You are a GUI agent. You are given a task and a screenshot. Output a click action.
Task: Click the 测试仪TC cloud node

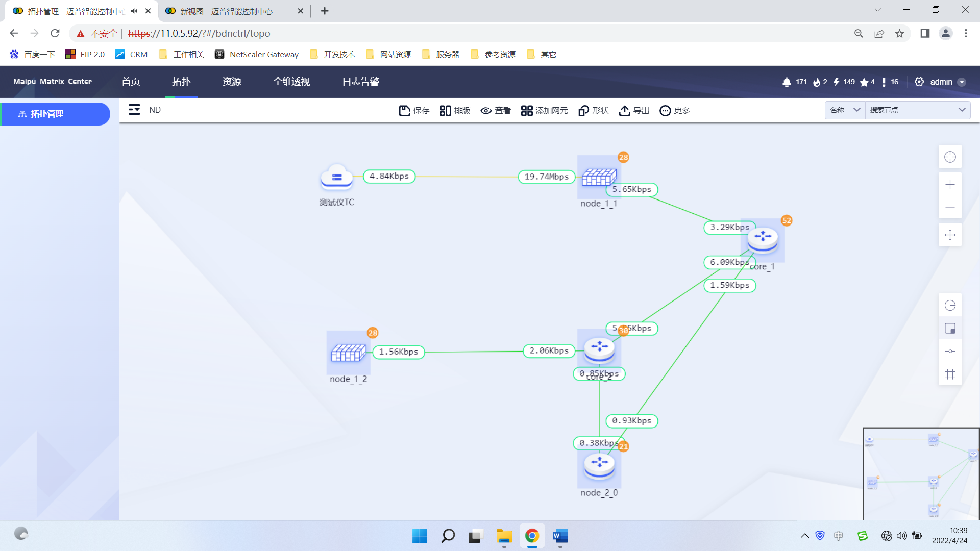click(x=336, y=178)
